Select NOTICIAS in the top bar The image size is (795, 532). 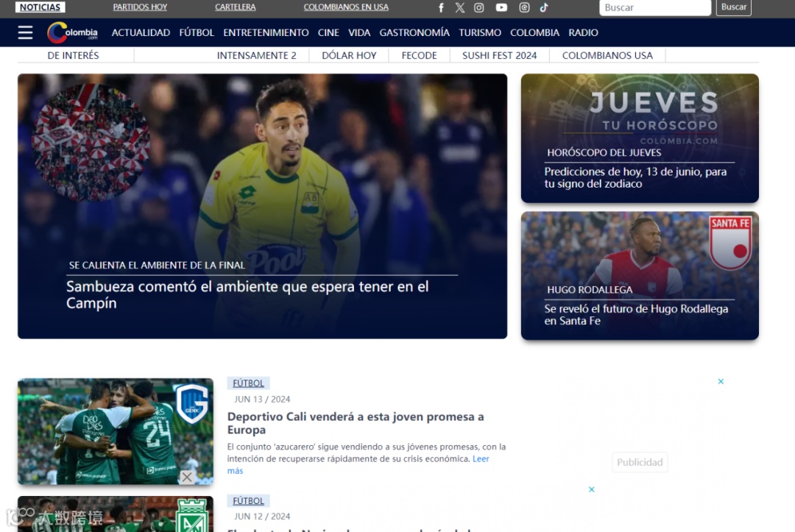click(40, 7)
